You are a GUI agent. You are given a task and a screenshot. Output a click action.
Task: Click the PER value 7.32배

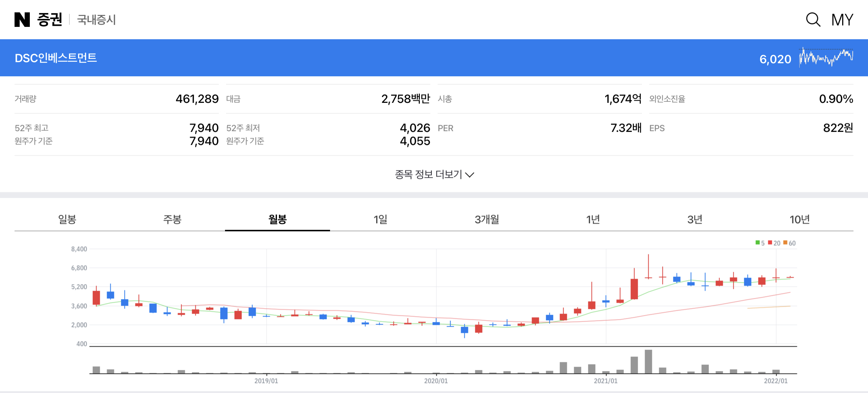626,128
